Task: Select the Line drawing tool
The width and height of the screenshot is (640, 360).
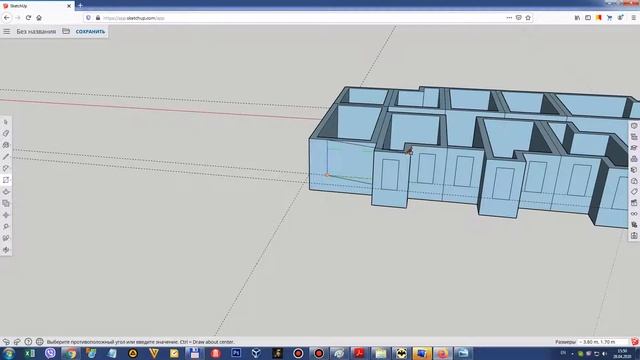Action: tap(6, 157)
